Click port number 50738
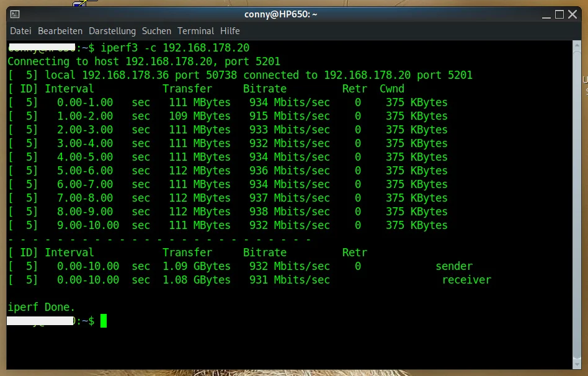The height and width of the screenshot is (376, 588). (221, 75)
